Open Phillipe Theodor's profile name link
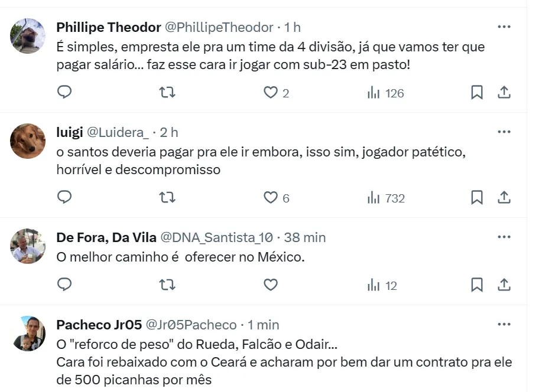The image size is (552, 392). point(109,27)
